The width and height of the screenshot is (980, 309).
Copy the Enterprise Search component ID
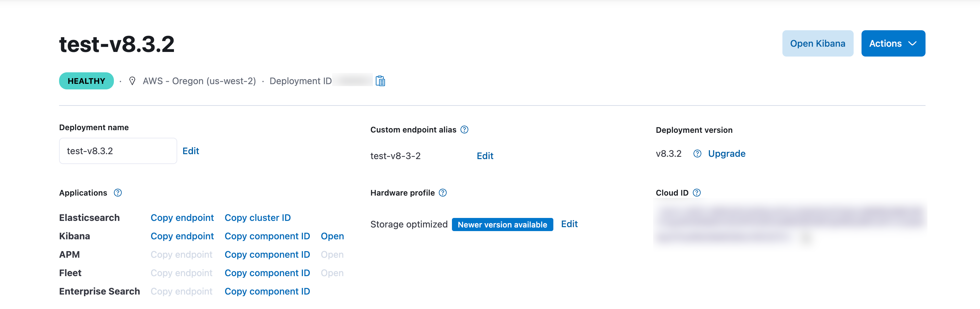click(267, 291)
